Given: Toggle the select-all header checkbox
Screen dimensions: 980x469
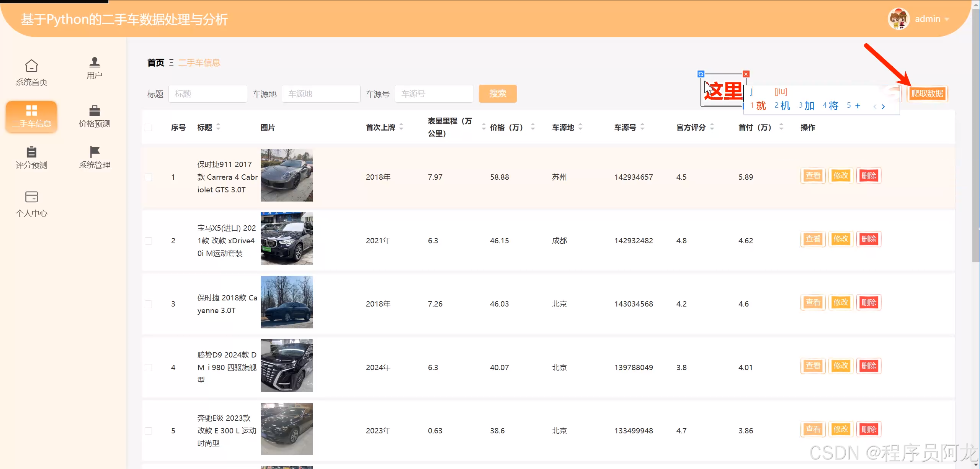Looking at the screenshot, I should tap(149, 127).
